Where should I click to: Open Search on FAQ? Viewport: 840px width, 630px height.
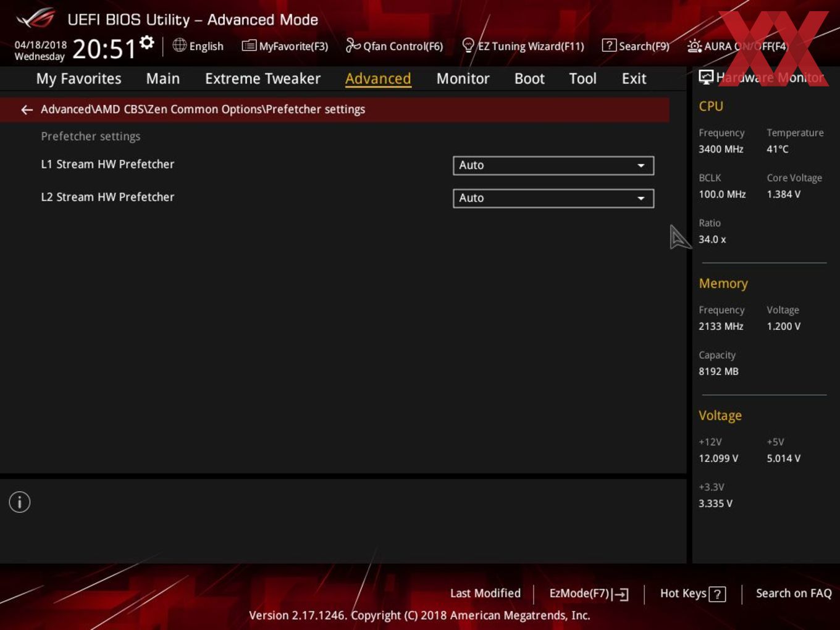794,593
